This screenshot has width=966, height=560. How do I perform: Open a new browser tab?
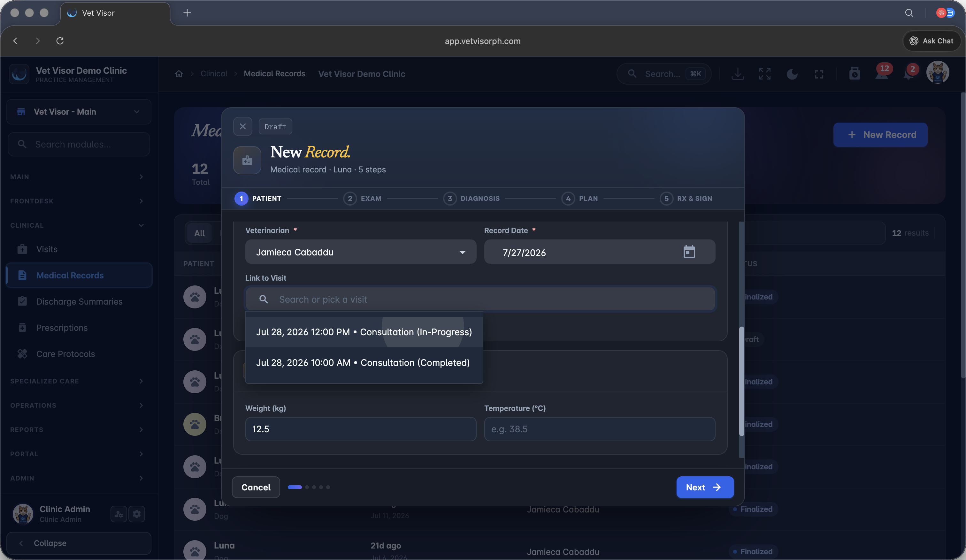[x=187, y=13]
